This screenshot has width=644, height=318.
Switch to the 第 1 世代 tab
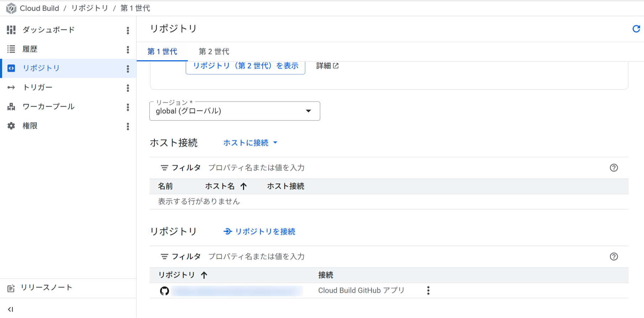162,52
